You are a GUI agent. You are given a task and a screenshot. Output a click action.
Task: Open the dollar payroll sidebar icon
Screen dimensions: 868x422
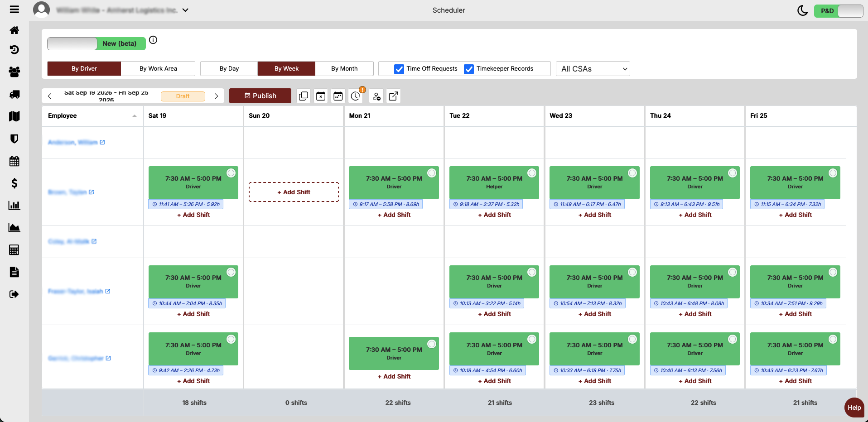[14, 183]
